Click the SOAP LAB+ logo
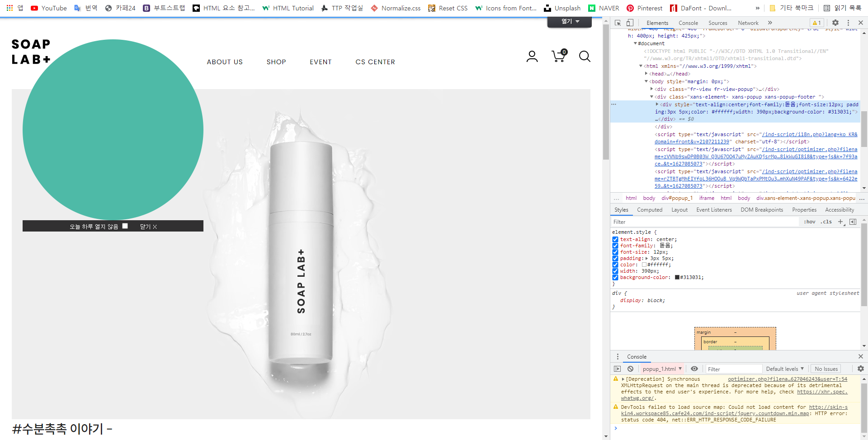 coord(31,52)
